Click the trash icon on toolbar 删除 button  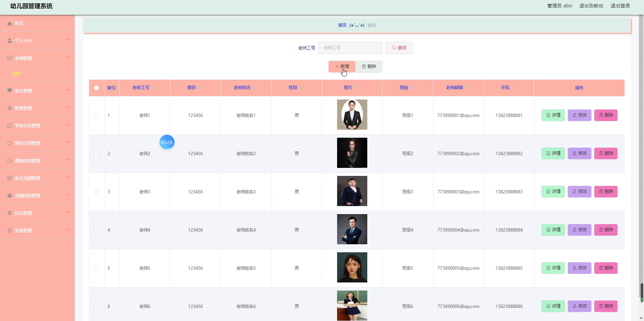[x=364, y=66]
